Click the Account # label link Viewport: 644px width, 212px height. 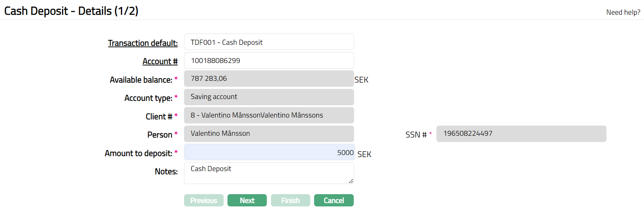[x=160, y=61]
